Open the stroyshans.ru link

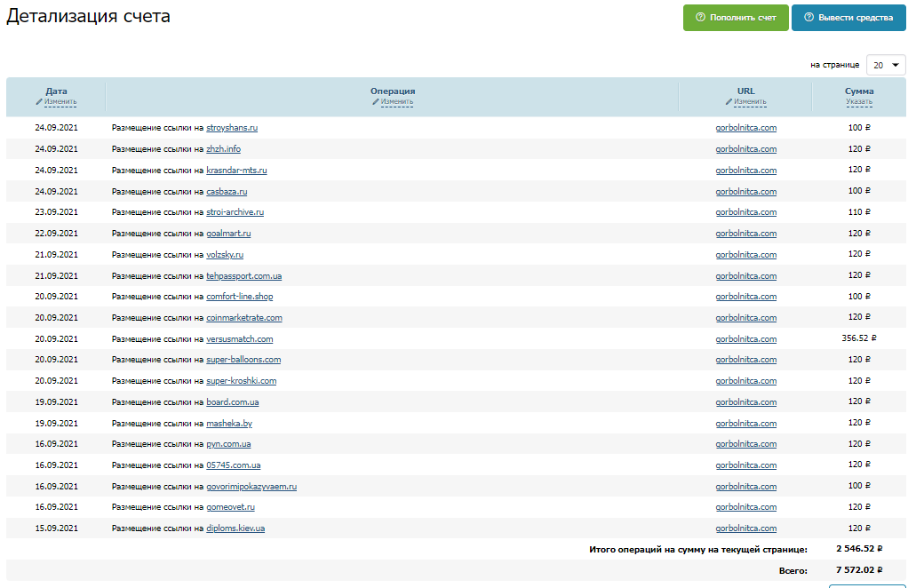pos(232,128)
